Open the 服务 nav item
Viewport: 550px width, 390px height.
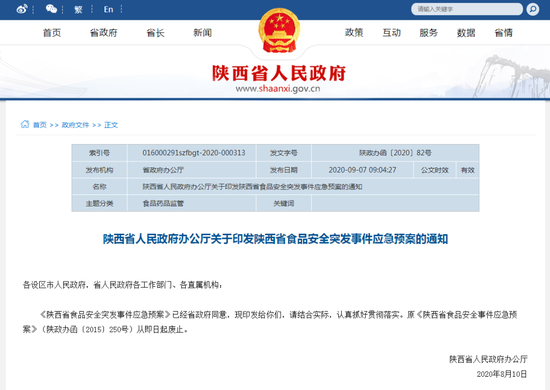[429, 33]
